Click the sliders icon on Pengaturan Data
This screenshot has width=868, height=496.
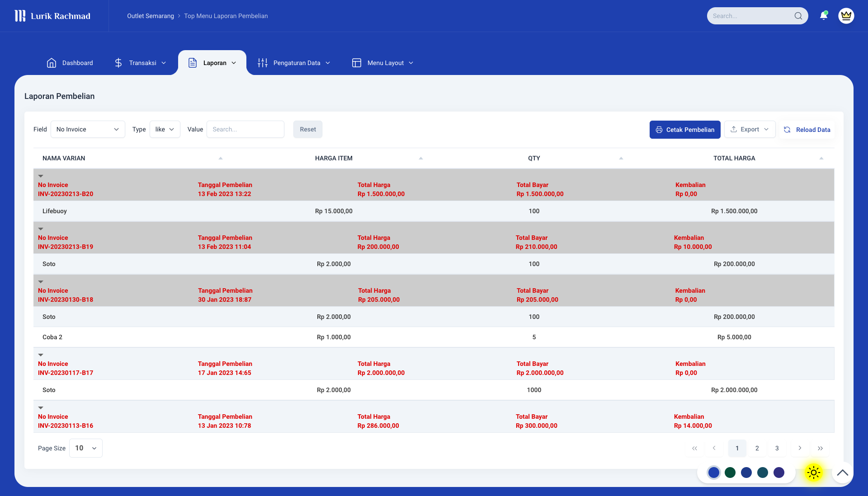tap(262, 63)
